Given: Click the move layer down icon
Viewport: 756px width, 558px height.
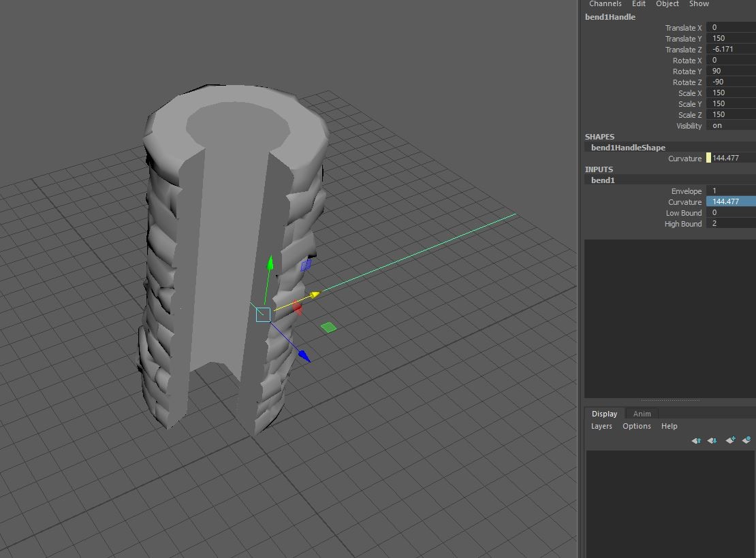Looking at the screenshot, I should 712,440.
